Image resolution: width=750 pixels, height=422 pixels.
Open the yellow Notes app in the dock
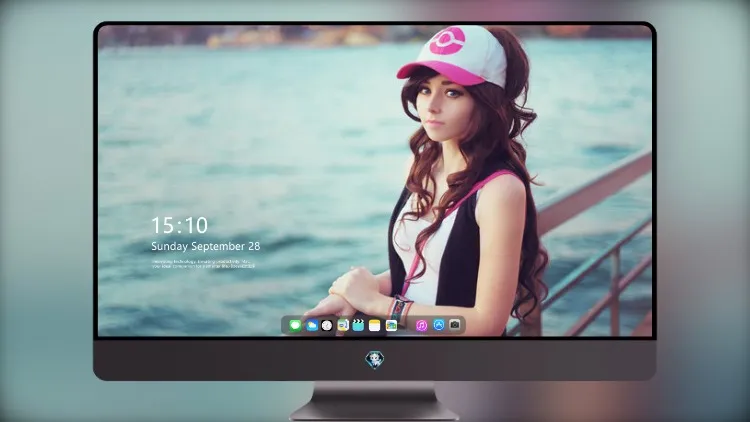(x=375, y=325)
